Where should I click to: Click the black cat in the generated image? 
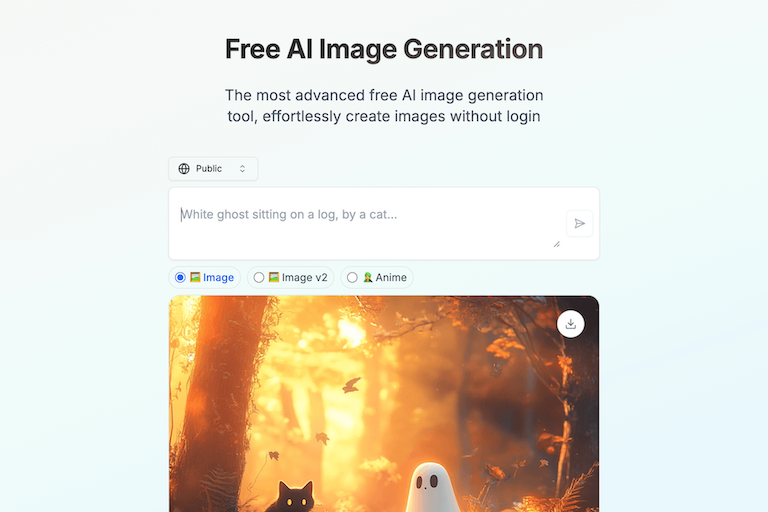[x=294, y=497]
